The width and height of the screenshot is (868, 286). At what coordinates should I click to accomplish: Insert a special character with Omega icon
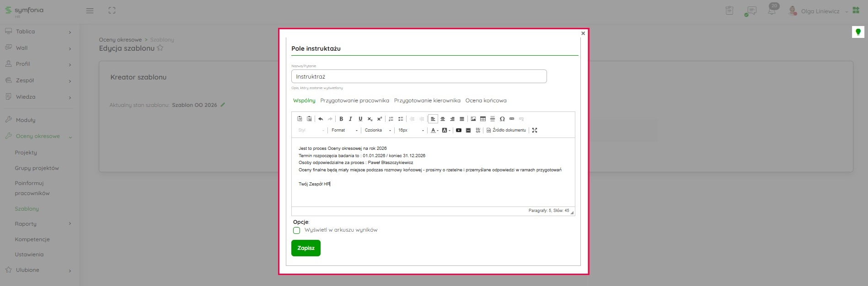coord(502,119)
